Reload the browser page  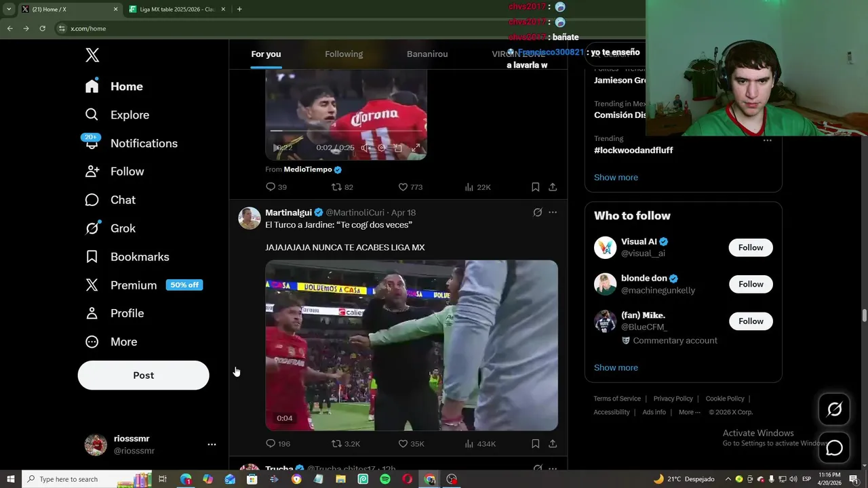[x=42, y=28]
